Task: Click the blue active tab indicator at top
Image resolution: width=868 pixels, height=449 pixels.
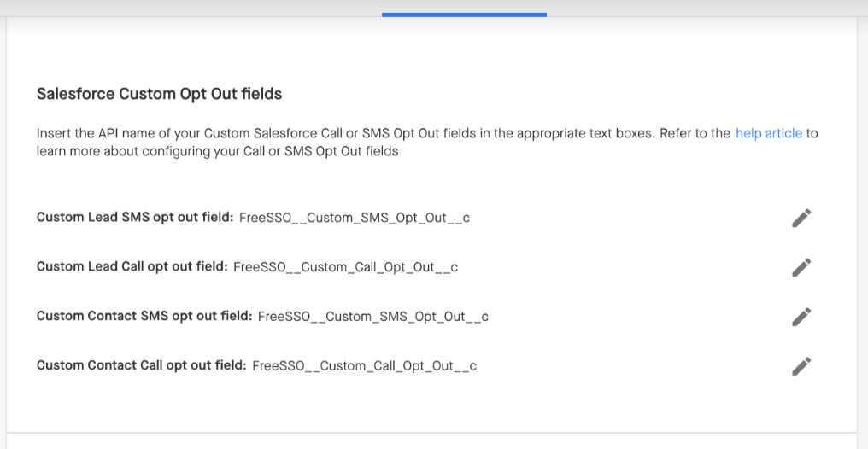Action: 464,14
